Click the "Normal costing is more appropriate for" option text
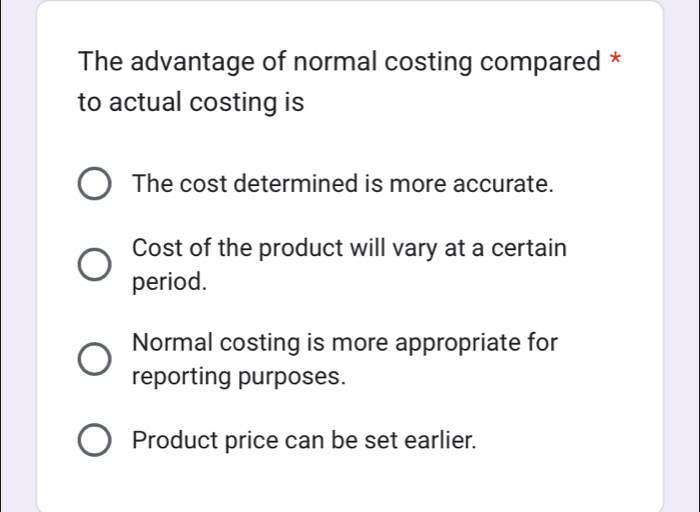 (345, 343)
